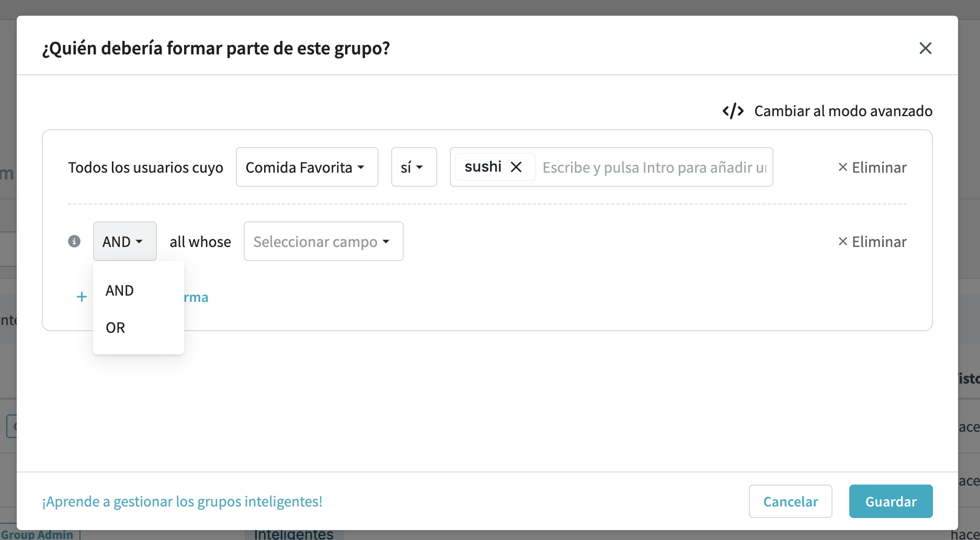Choose AND from the operator menu
Viewport: 980px width, 540px height.
120,290
